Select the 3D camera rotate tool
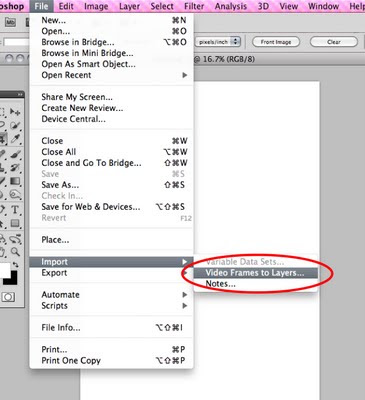 (15, 238)
